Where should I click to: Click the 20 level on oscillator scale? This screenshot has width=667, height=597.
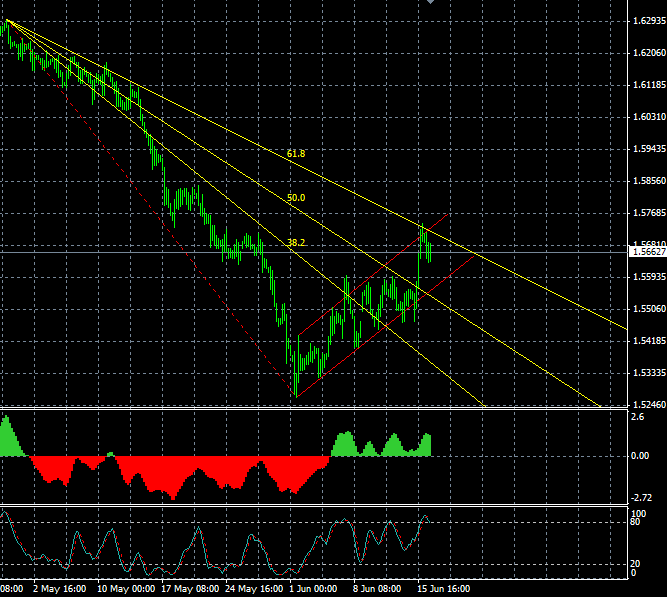click(635, 564)
